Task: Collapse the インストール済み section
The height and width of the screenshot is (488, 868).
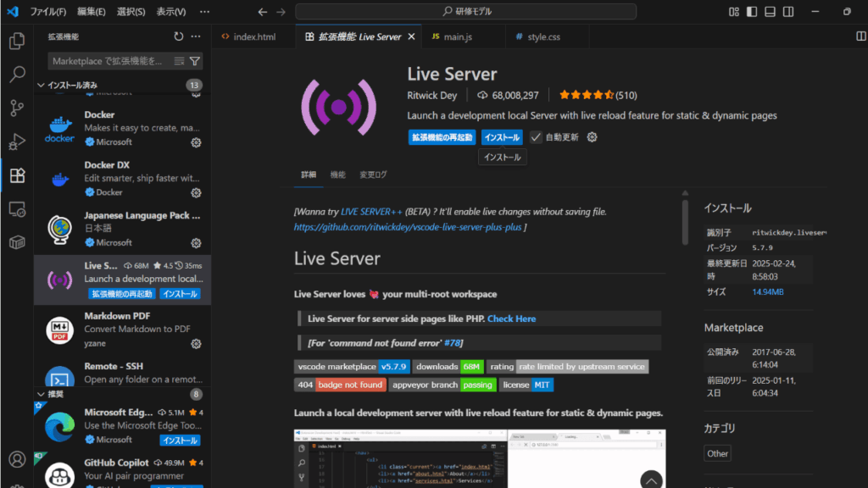Action: pyautogui.click(x=41, y=86)
